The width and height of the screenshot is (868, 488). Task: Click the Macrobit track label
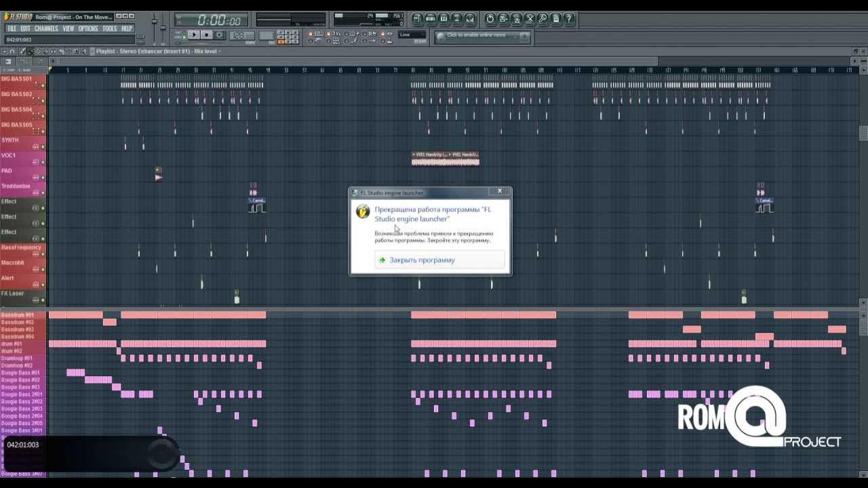point(13,262)
